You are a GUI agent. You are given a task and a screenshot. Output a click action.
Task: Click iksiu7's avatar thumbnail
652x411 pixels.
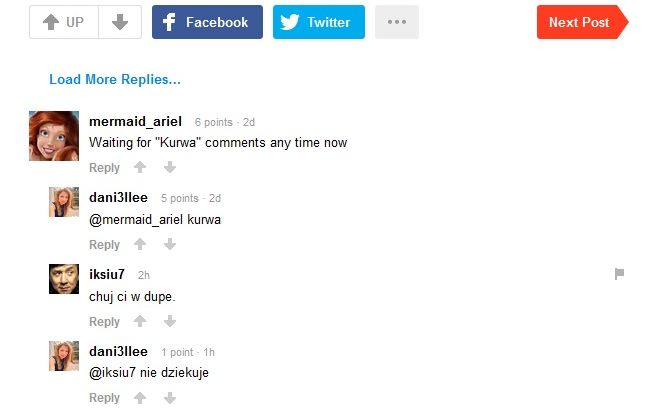64,279
